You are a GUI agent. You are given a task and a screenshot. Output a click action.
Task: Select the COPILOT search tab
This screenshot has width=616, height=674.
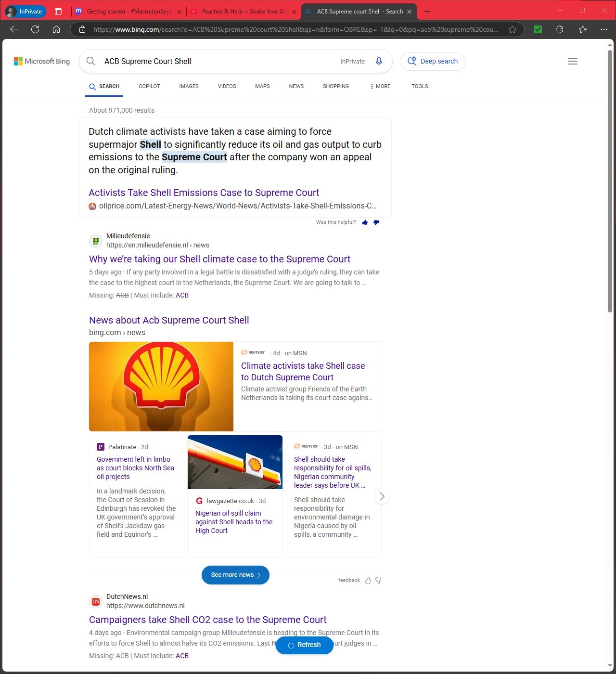pyautogui.click(x=149, y=86)
